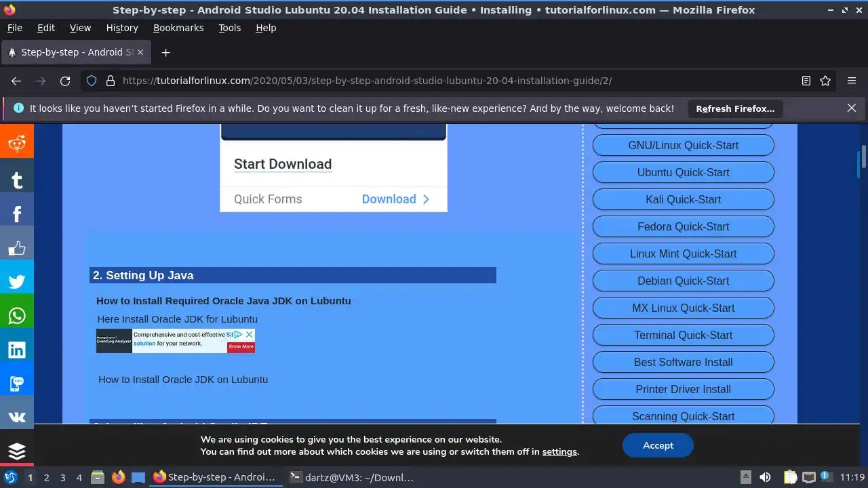This screenshot has width=868, height=488.
Task: Bookmark this page with the star
Action: point(825,81)
